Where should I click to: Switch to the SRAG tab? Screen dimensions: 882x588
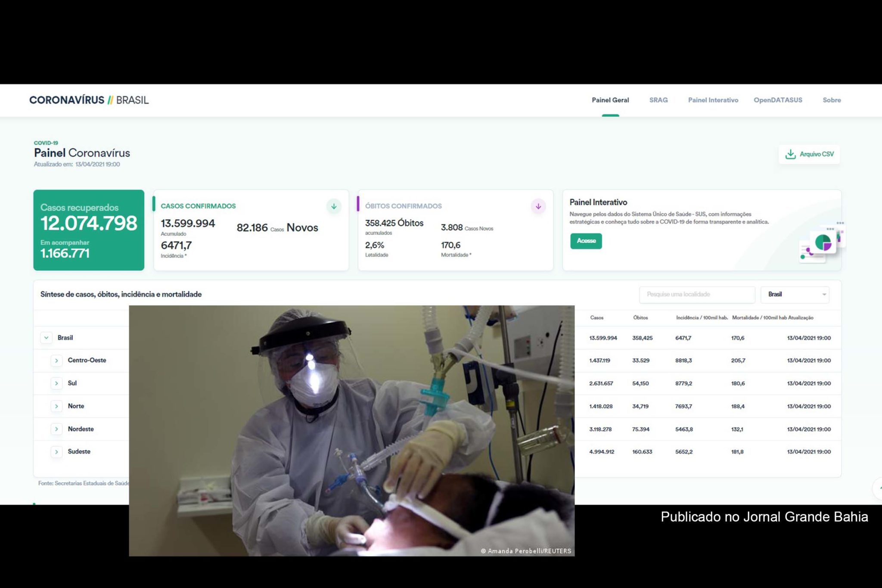(658, 100)
